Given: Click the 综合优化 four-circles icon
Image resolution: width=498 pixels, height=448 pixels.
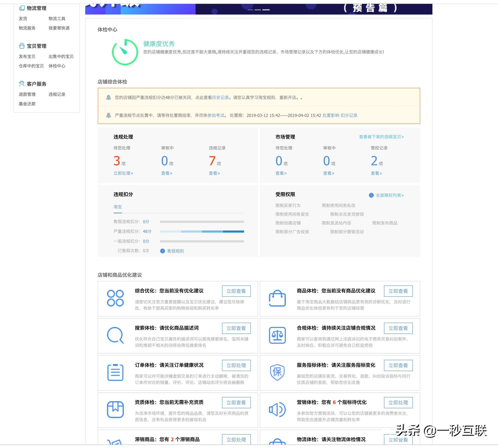Looking at the screenshot, I should (x=115, y=298).
